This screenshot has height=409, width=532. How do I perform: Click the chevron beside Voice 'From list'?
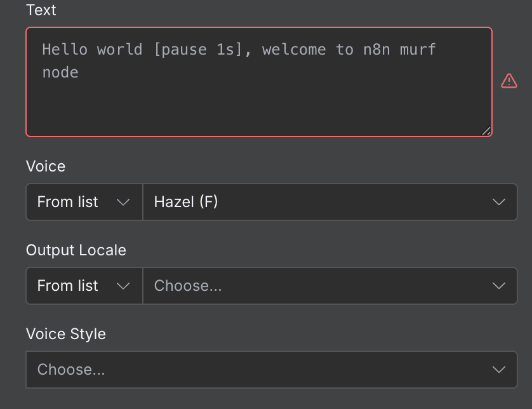tap(123, 202)
